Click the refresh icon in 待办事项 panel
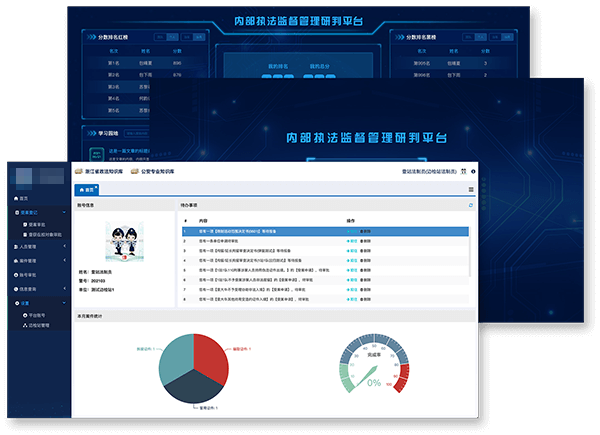The image size is (600, 435). coord(471,205)
